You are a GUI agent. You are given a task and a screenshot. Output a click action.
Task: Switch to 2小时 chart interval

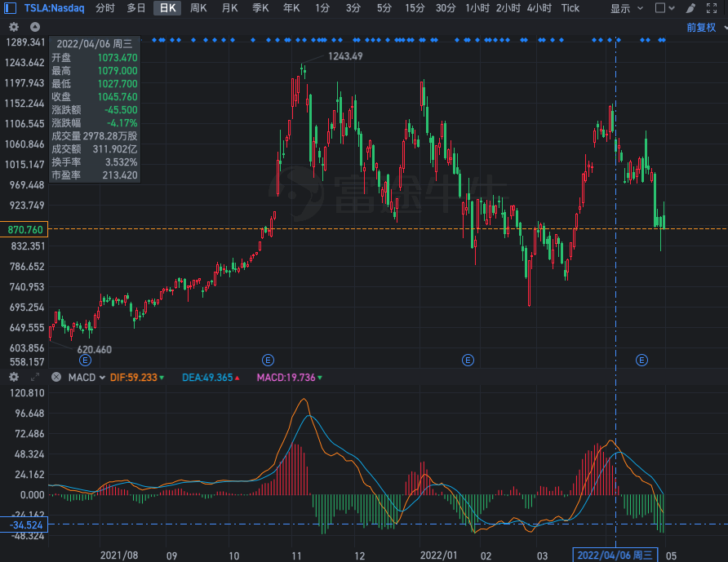508,8
